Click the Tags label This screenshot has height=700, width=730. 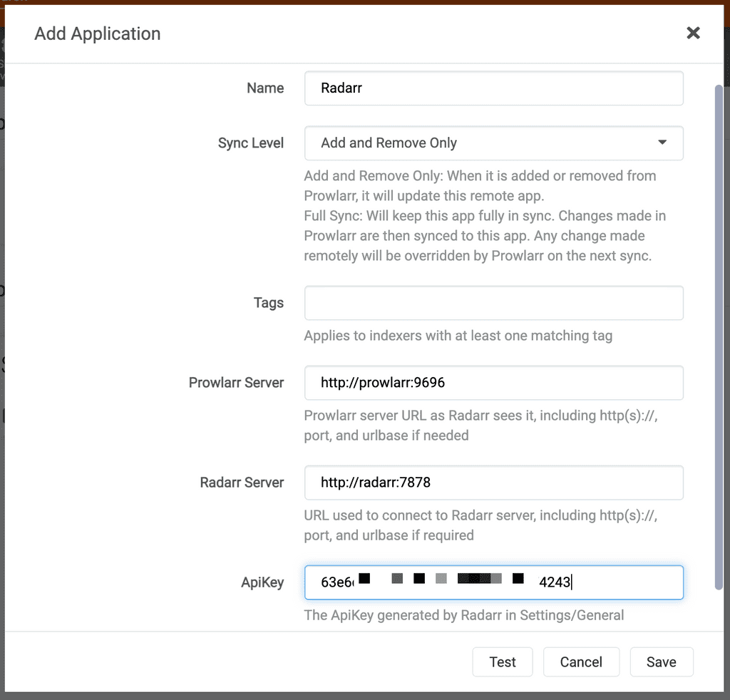pyautogui.click(x=269, y=303)
